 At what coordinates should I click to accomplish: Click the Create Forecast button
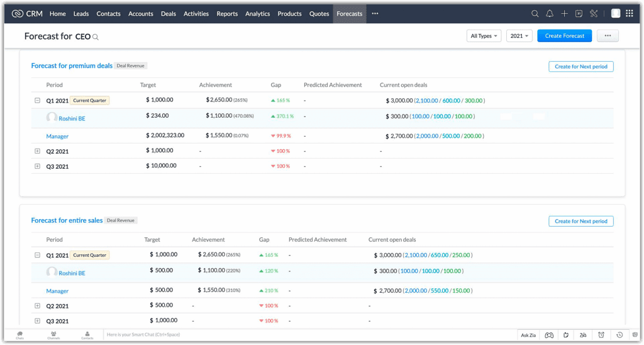(564, 36)
